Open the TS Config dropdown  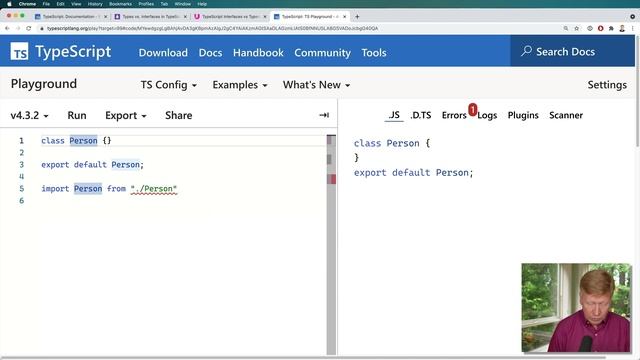(169, 85)
